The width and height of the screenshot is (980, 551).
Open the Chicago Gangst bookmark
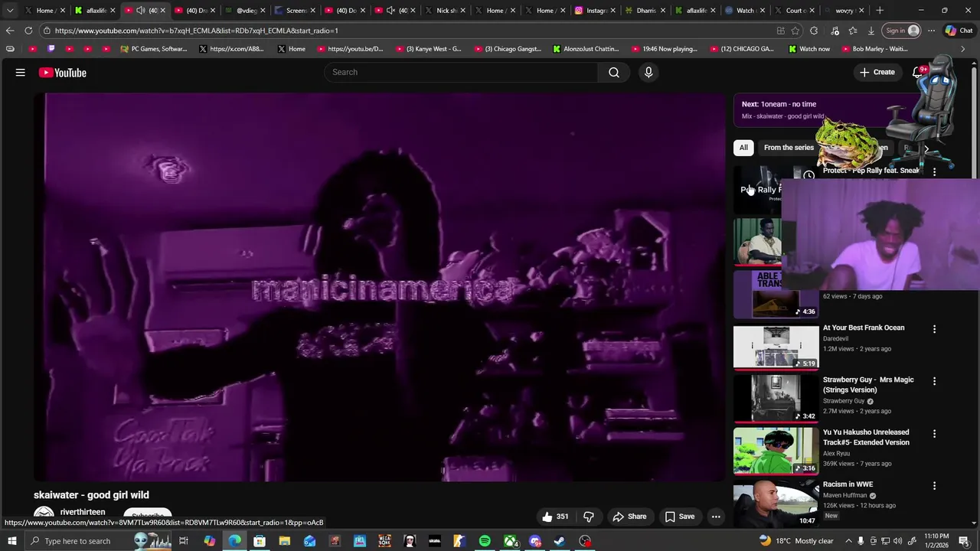click(508, 49)
